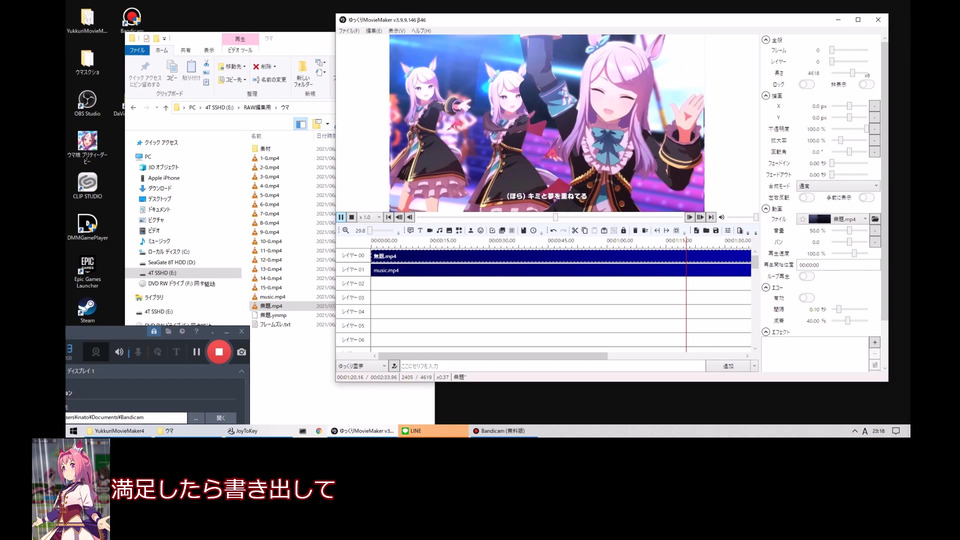960x540 pixels.
Task: Open the 編集 menu in YukkuriMovieMaker
Action: (373, 31)
